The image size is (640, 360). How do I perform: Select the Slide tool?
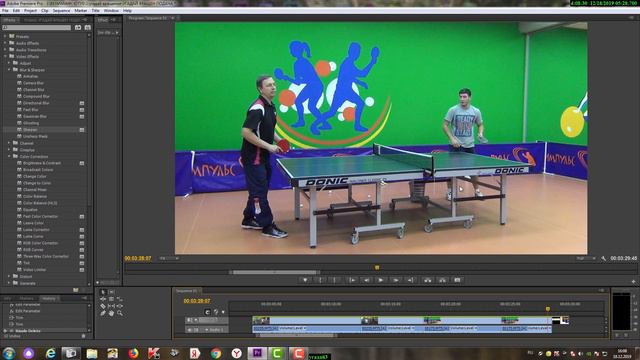click(x=120, y=306)
